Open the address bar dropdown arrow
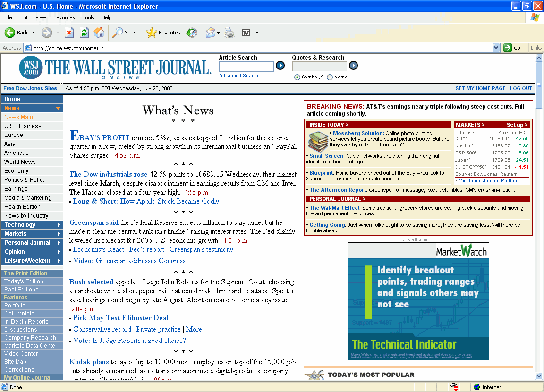 coord(496,48)
